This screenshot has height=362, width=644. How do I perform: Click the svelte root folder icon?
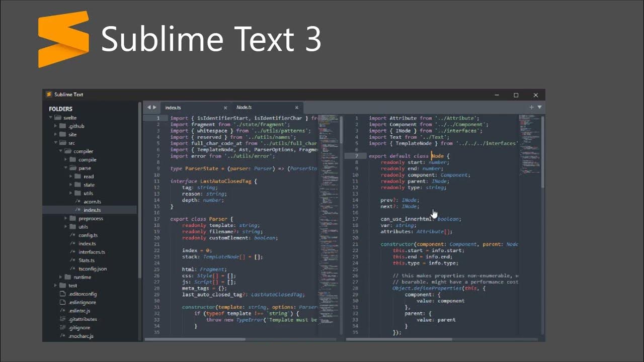[x=58, y=118]
